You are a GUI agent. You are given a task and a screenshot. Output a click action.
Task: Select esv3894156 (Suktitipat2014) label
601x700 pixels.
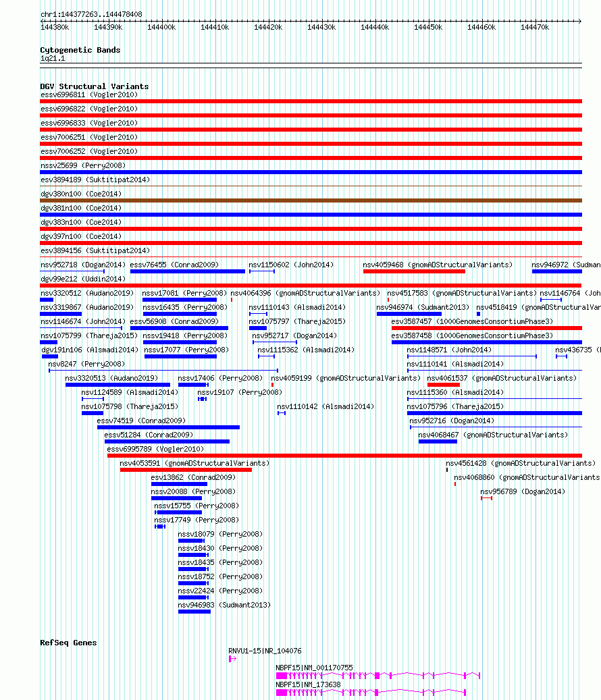(x=95, y=251)
